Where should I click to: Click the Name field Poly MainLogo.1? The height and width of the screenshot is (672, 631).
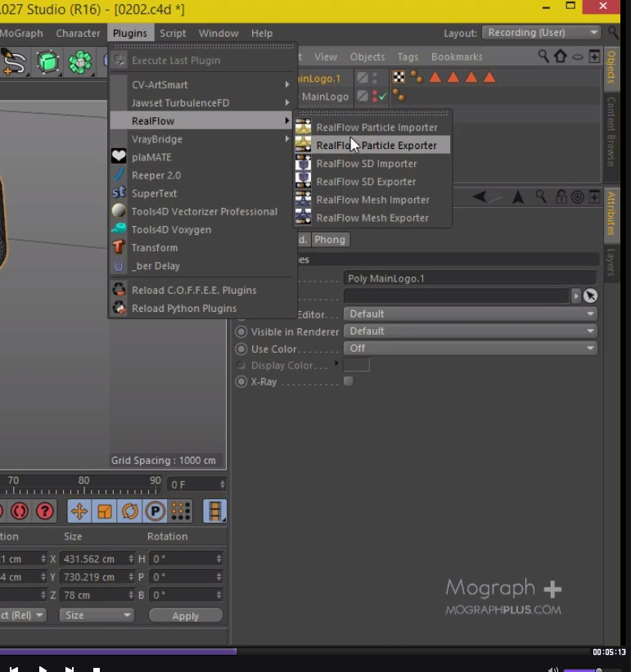click(x=470, y=278)
